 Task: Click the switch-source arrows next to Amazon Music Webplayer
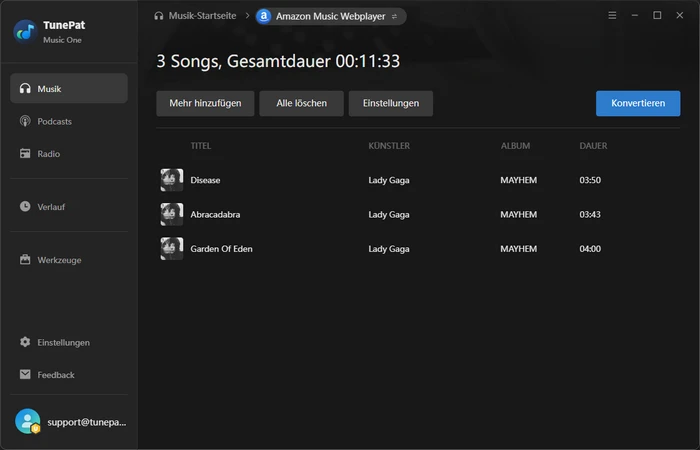394,17
